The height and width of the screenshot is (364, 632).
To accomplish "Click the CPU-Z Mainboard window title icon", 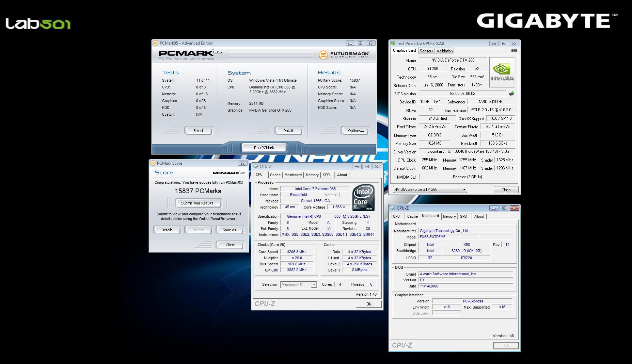I will (x=393, y=208).
